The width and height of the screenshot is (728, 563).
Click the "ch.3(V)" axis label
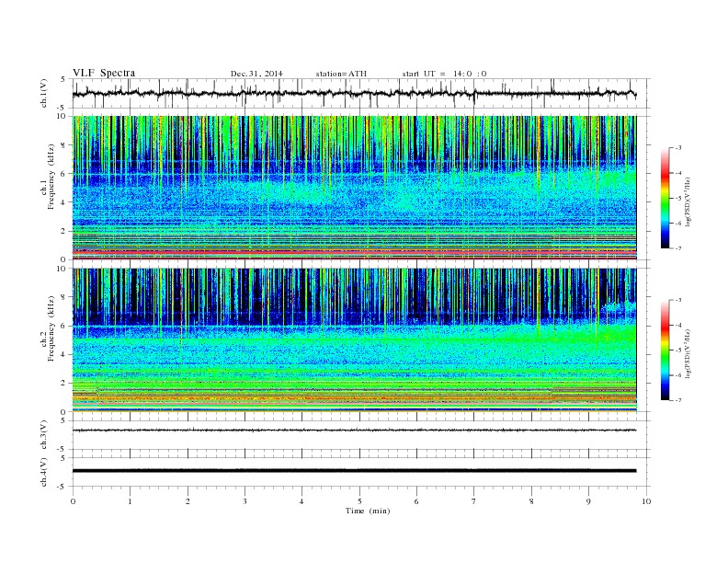click(44, 435)
